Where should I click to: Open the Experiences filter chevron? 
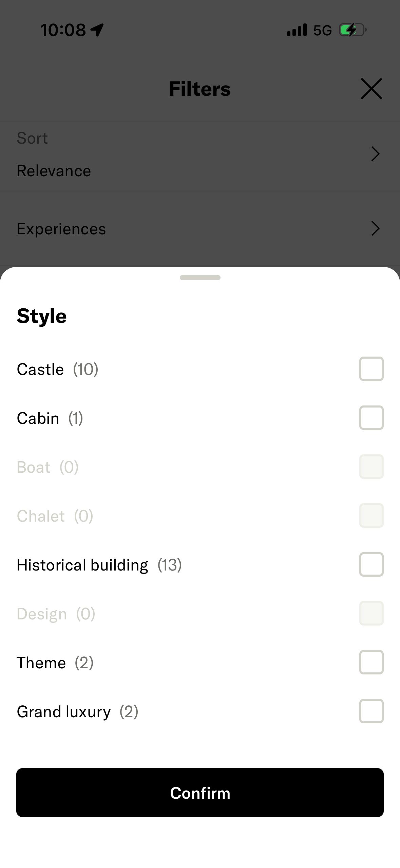pos(375,228)
